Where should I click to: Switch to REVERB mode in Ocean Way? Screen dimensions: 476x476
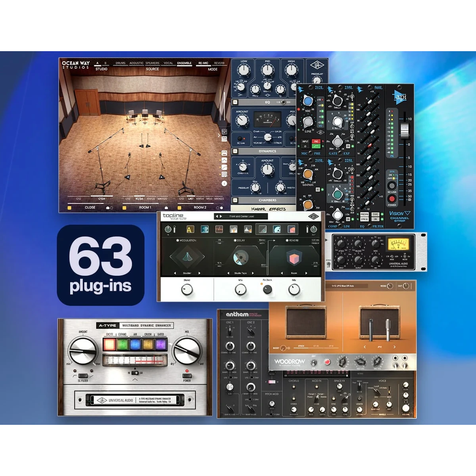219,63
